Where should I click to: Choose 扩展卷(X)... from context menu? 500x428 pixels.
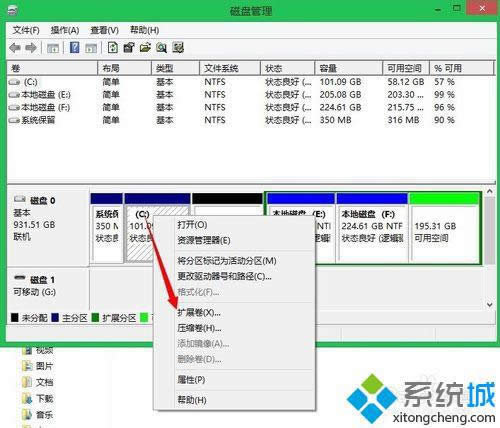199,313
